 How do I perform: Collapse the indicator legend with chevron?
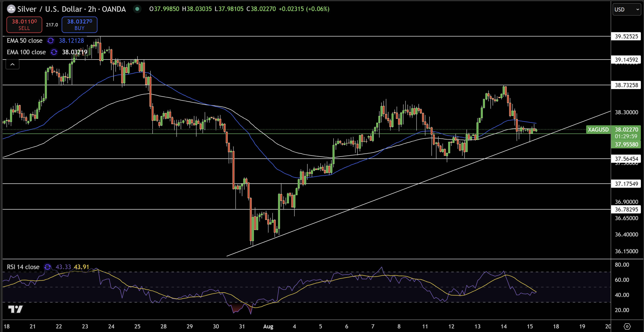[12, 65]
